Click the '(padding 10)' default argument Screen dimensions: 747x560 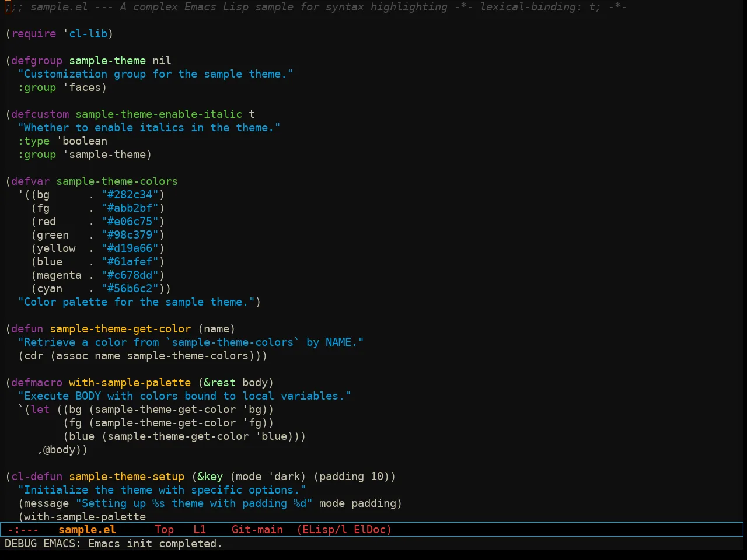(351, 477)
